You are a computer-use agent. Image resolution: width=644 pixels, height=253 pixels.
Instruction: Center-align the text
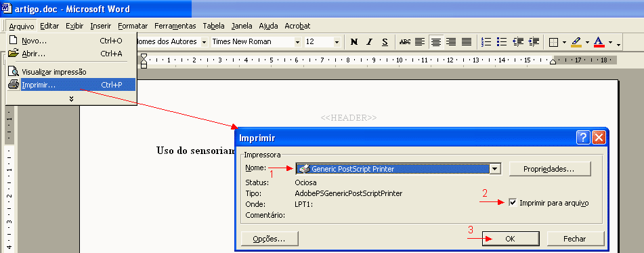click(x=435, y=41)
